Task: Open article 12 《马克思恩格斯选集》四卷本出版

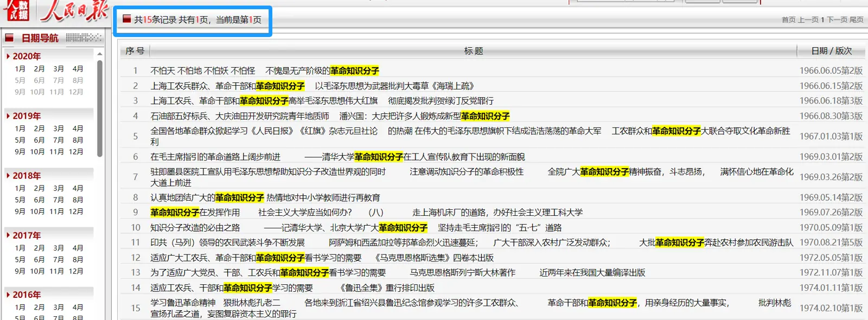Action: (x=322, y=258)
